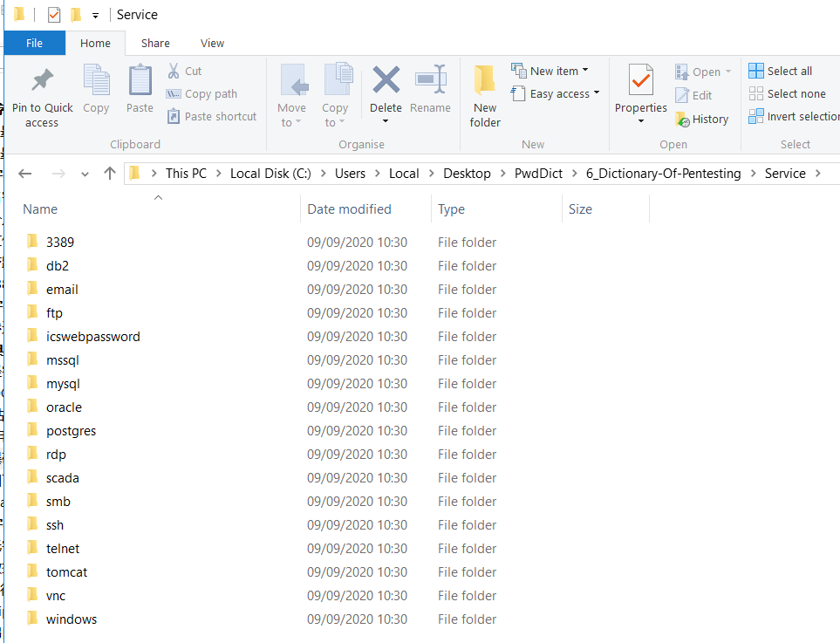Image resolution: width=840 pixels, height=643 pixels.
Task: Open the File menu tab
Action: (35, 43)
